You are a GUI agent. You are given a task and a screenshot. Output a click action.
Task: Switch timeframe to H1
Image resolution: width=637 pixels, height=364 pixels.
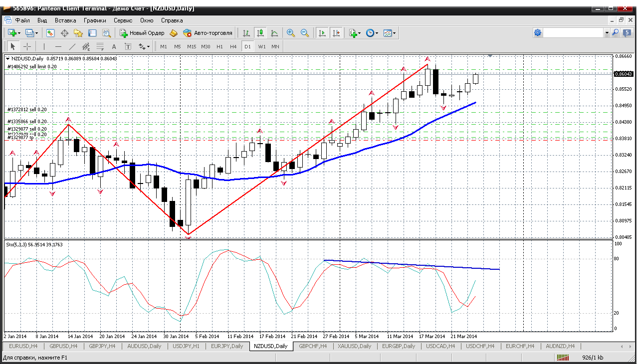click(219, 46)
